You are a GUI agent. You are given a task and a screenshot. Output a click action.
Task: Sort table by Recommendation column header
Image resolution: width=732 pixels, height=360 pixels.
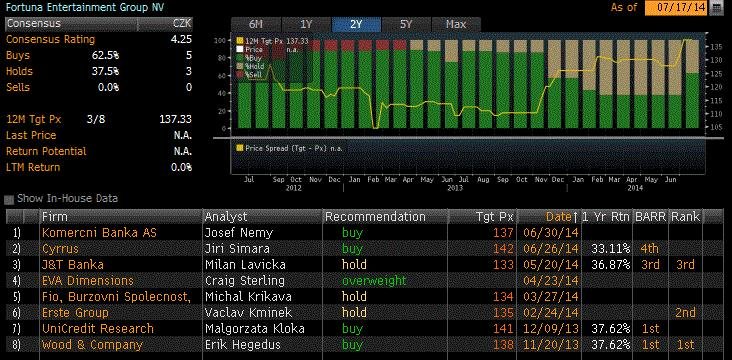click(x=385, y=217)
